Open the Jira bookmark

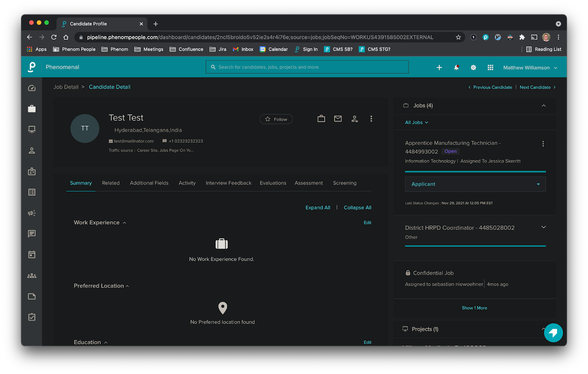(218, 49)
